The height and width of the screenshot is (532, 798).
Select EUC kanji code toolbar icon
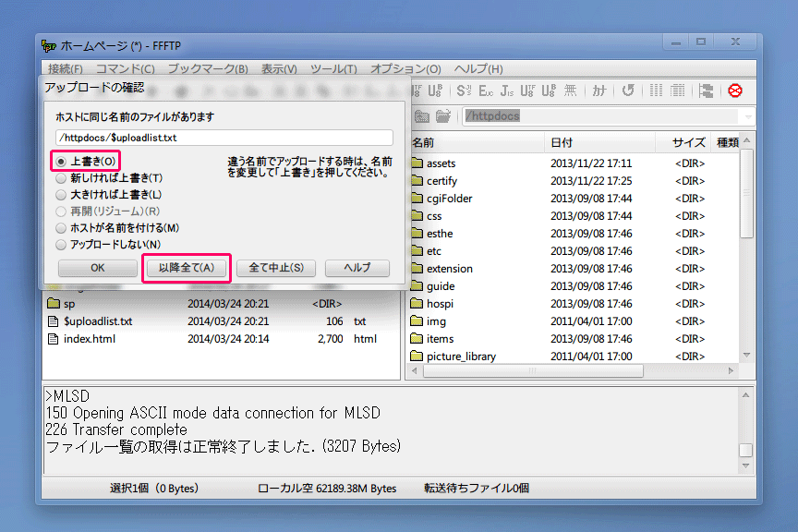(x=485, y=91)
